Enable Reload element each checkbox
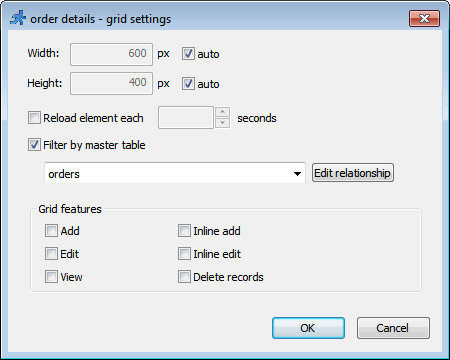The height and width of the screenshot is (360, 450). point(34,118)
